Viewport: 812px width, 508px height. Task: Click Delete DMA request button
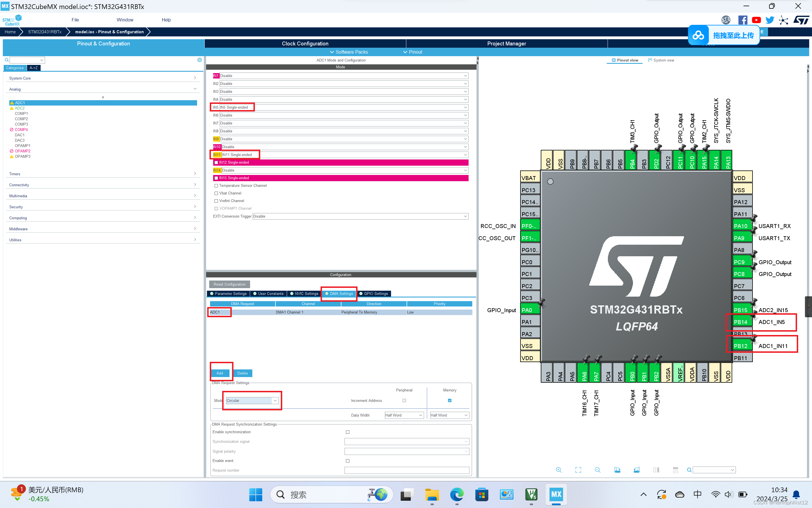pos(242,373)
